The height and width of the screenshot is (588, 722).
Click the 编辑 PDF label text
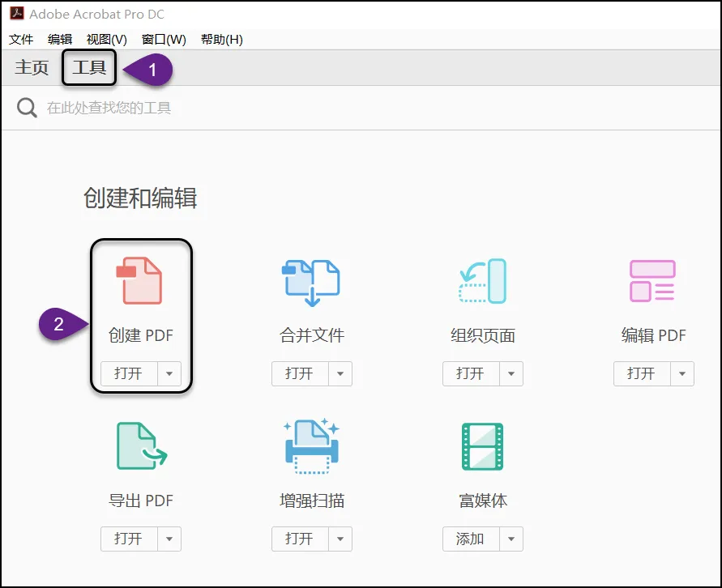point(653,335)
